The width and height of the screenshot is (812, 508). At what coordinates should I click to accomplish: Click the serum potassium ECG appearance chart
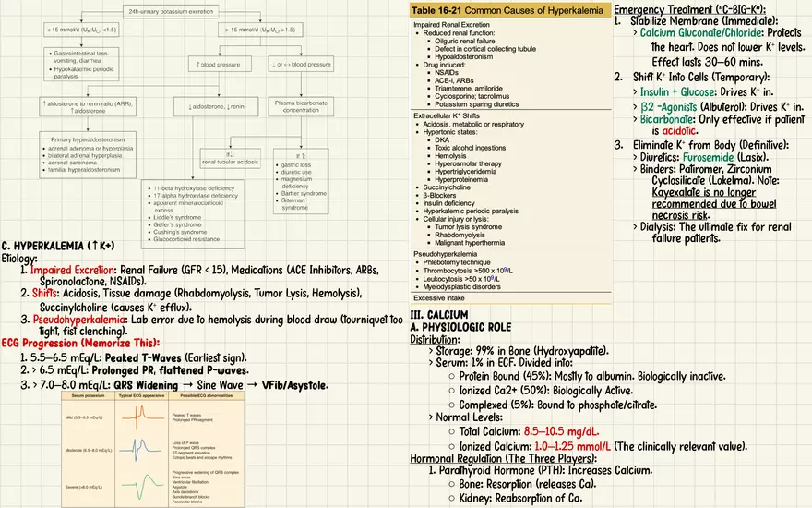pos(153,449)
